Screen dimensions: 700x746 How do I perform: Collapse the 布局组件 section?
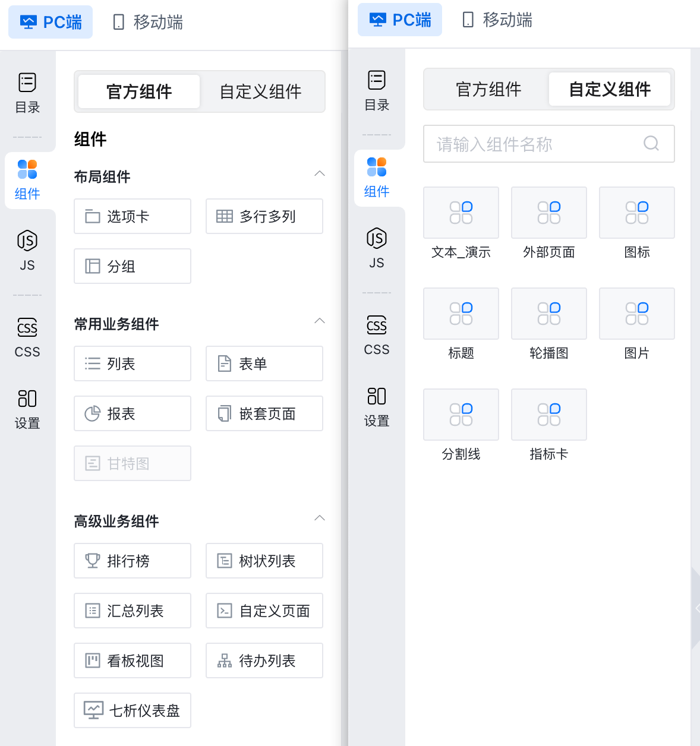pos(320,173)
